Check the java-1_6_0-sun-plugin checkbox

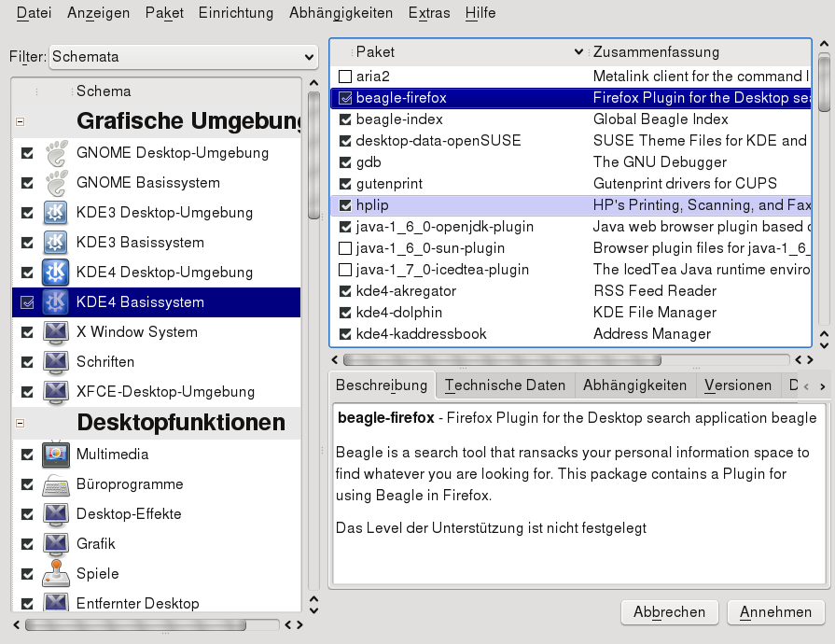(x=345, y=248)
